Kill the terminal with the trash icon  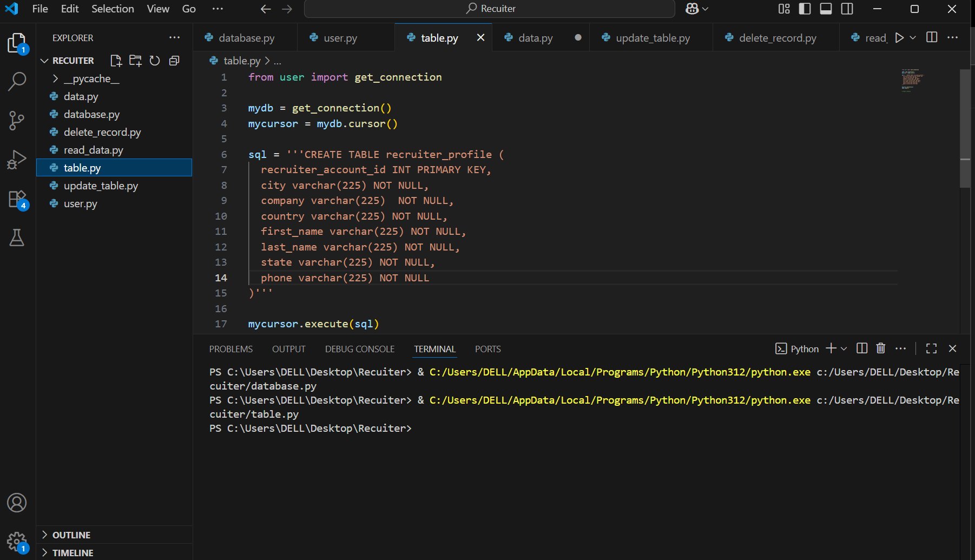pos(881,348)
